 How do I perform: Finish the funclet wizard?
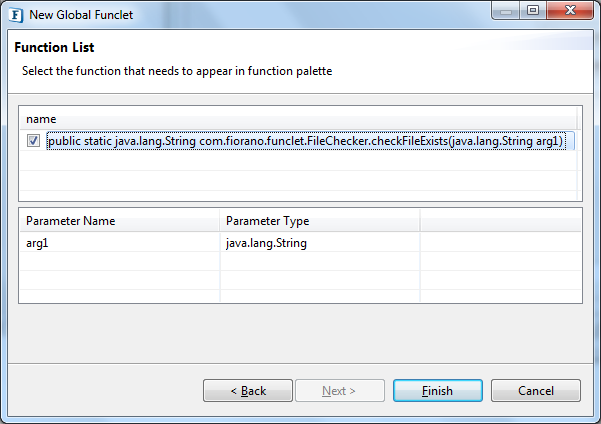(x=437, y=391)
